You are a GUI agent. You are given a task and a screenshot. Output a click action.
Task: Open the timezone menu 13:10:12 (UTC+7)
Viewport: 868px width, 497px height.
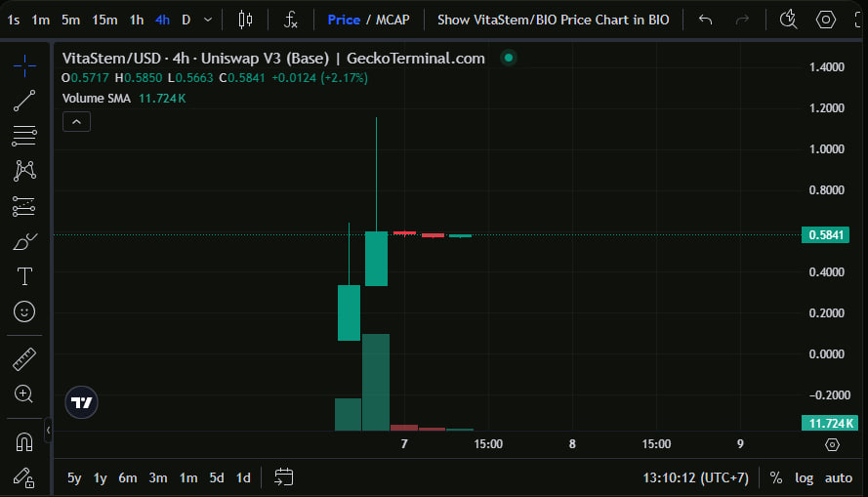point(695,477)
